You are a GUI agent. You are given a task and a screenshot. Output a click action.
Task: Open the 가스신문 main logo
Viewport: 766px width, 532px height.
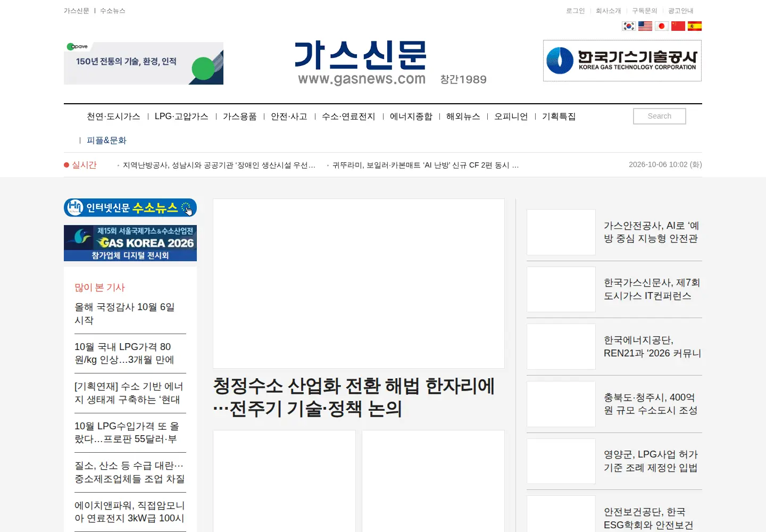(x=362, y=63)
